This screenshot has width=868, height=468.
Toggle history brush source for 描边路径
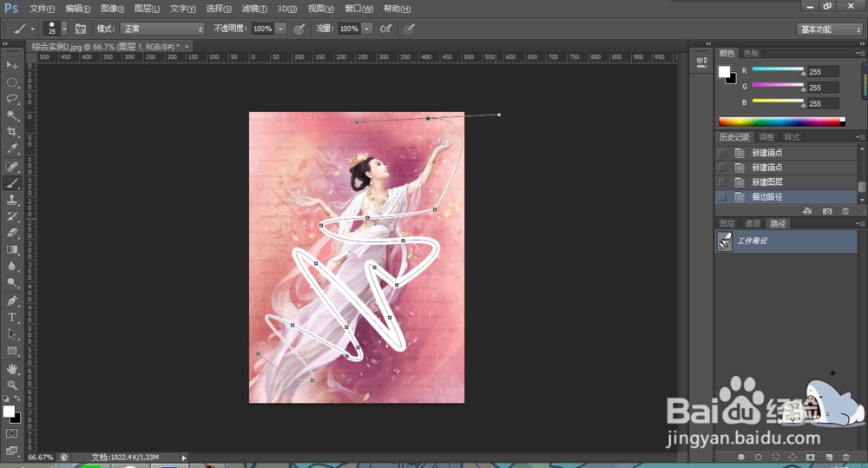coord(722,196)
